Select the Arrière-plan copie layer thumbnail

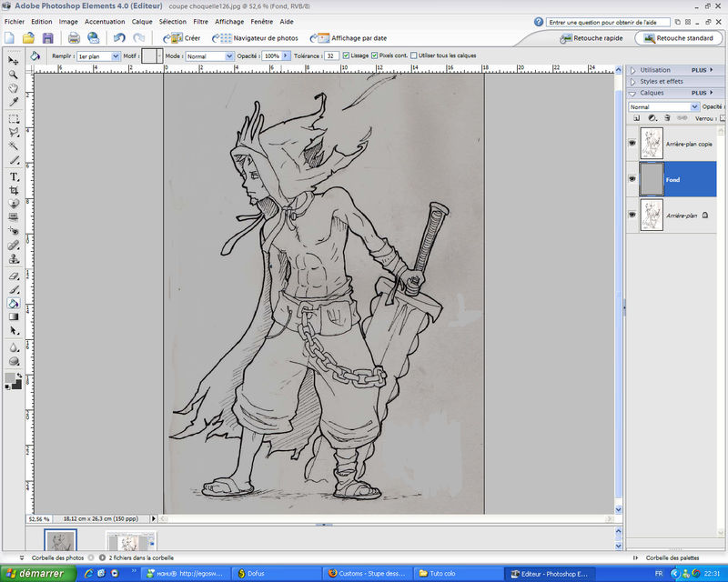[x=652, y=144]
